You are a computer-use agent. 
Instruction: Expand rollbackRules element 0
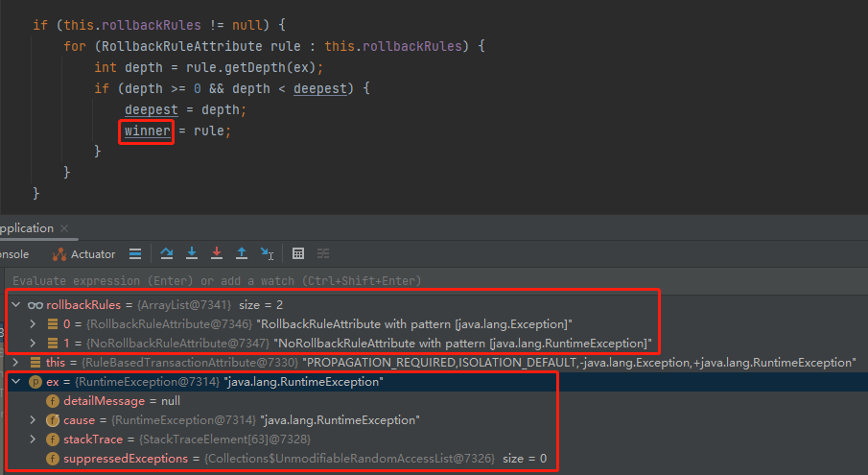pos(33,324)
